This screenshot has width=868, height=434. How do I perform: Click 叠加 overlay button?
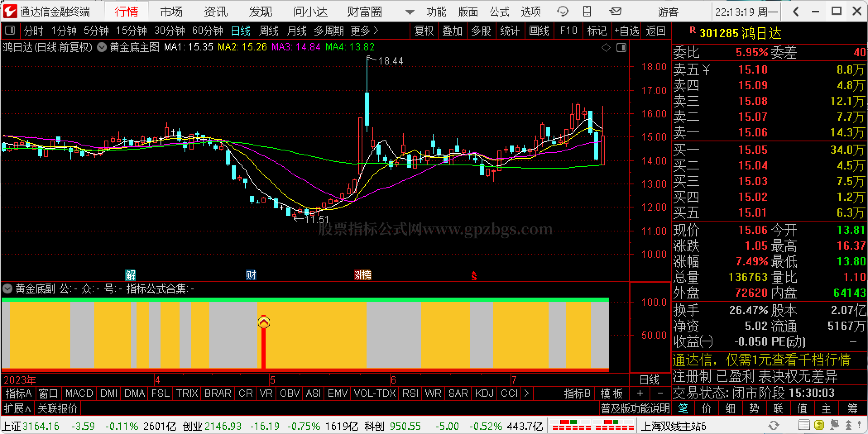point(452,31)
